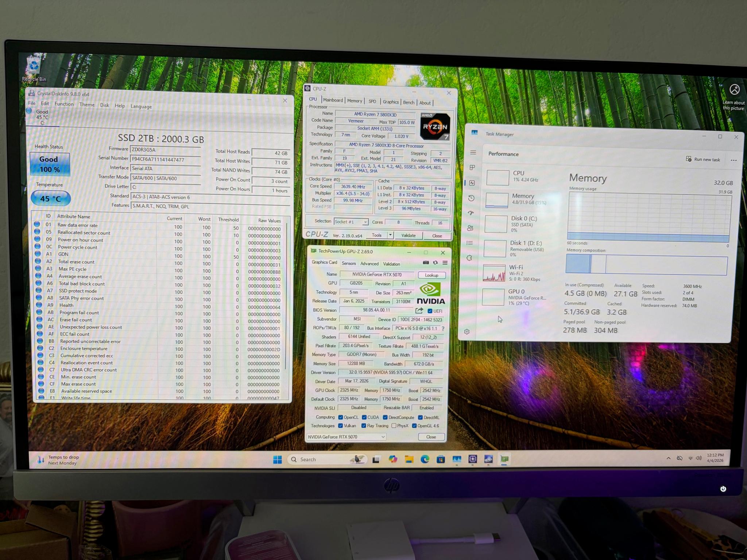
Task: Toggle the Vulkan checkbox in GPU-Z
Action: pyautogui.click(x=340, y=426)
